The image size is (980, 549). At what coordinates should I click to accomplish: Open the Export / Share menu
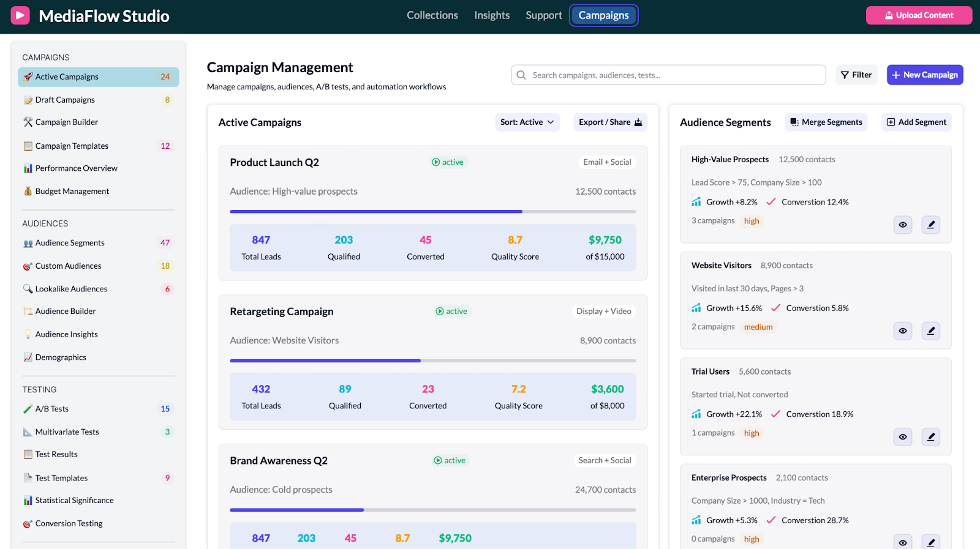[x=610, y=122]
